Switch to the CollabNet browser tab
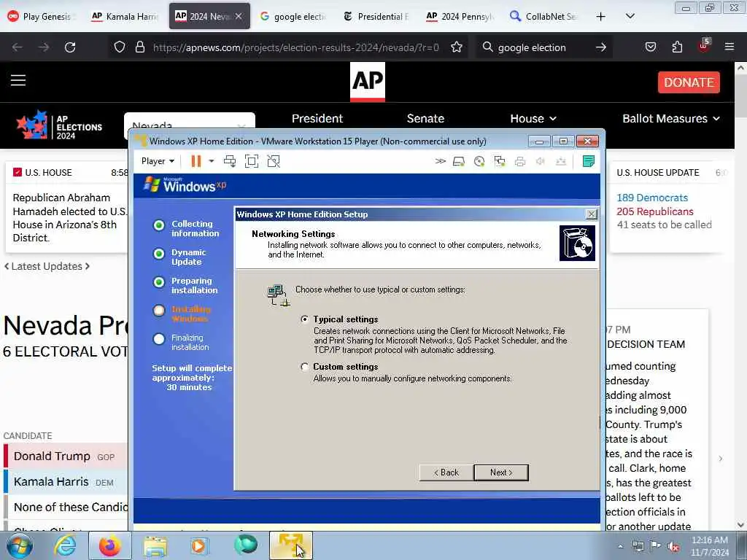 click(544, 16)
